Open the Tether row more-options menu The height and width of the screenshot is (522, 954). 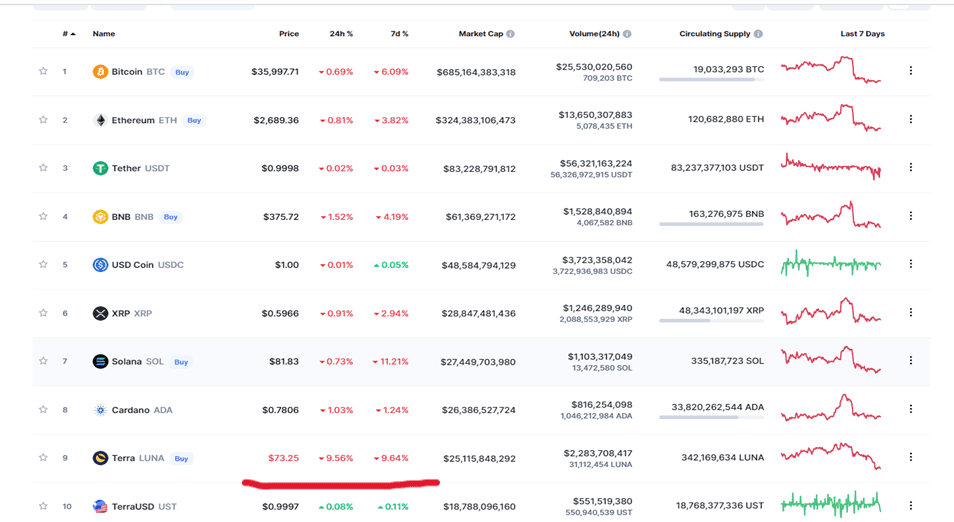(911, 167)
